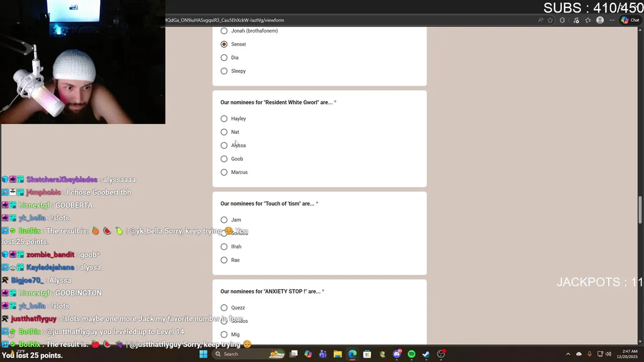Select Quezz for ANXIETY STOP!

coord(224,308)
